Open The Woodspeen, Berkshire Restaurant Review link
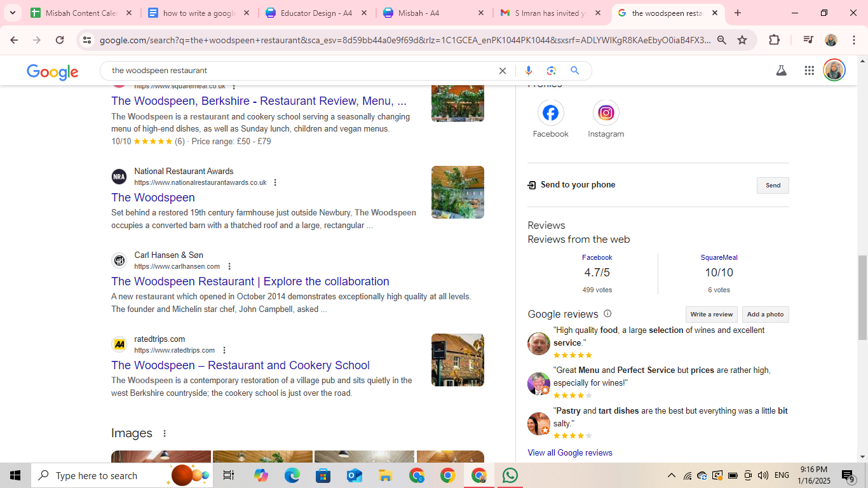This screenshot has width=868, height=488. 259,101
